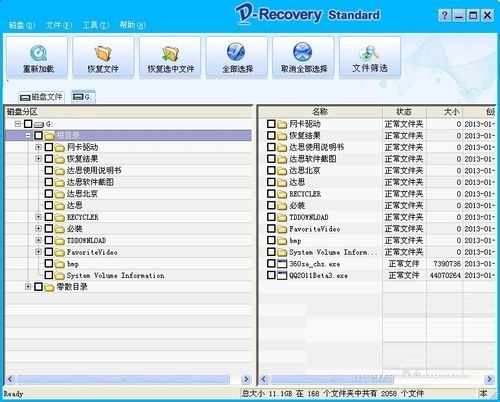Check the QQ2011Beta3.exe checkbox
This screenshot has width=500, height=402.
[271, 275]
